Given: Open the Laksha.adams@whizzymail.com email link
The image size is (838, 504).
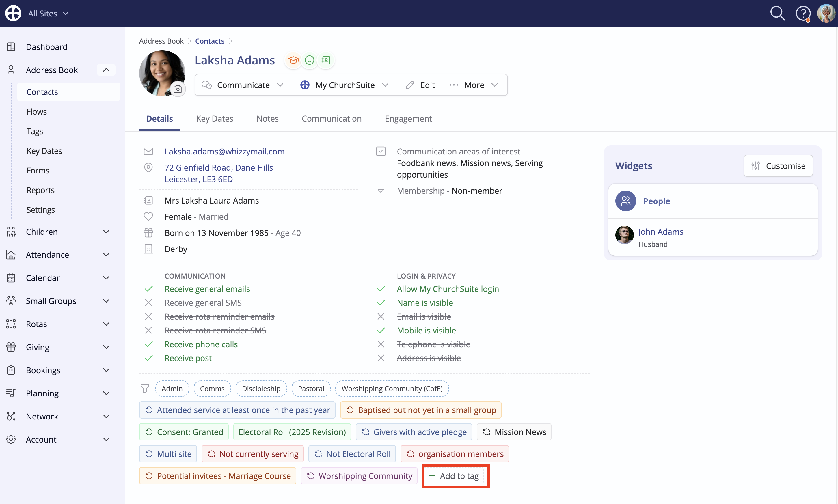Looking at the screenshot, I should (225, 152).
